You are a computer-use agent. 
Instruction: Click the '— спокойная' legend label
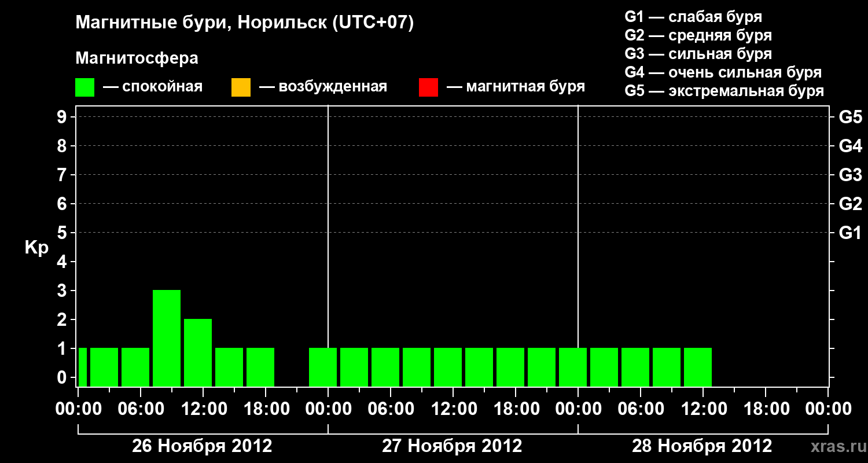153,87
